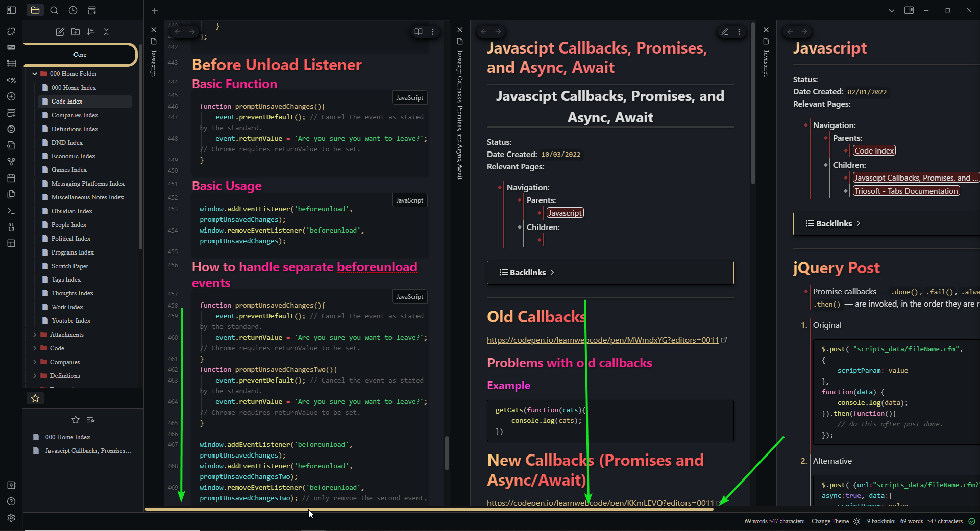Open search from the top-left toolbar
Screen dimensions: 980x531
(x=54, y=10)
